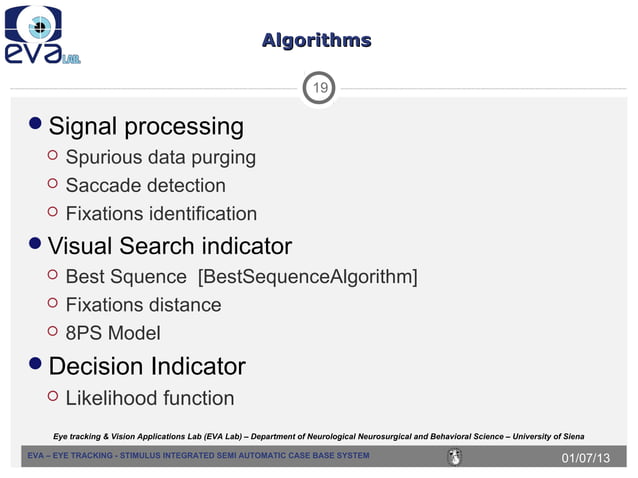
Task: Click the Fixations distance item
Action: click(143, 305)
